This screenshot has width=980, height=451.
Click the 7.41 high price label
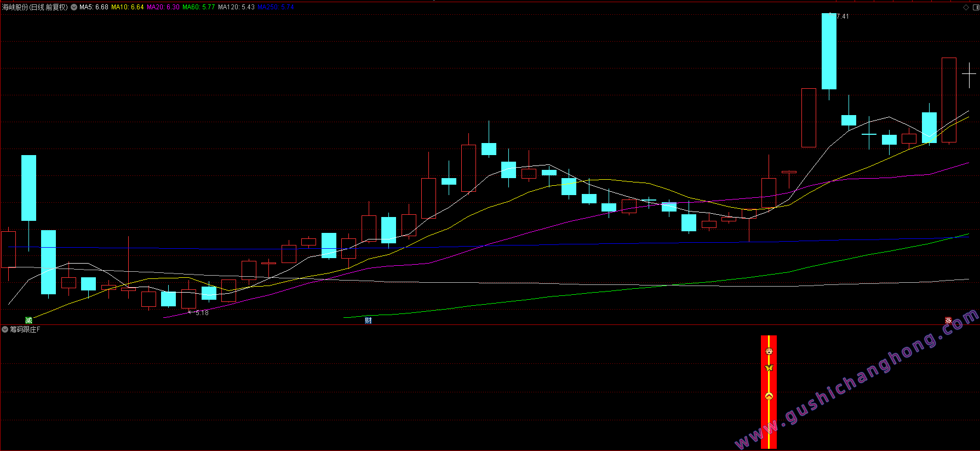pyautogui.click(x=843, y=16)
